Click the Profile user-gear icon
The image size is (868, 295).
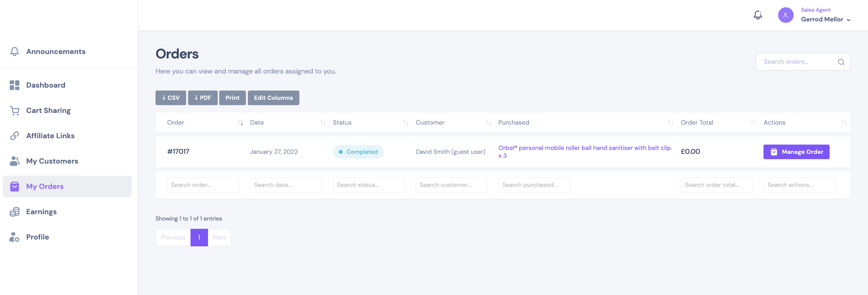(x=15, y=237)
